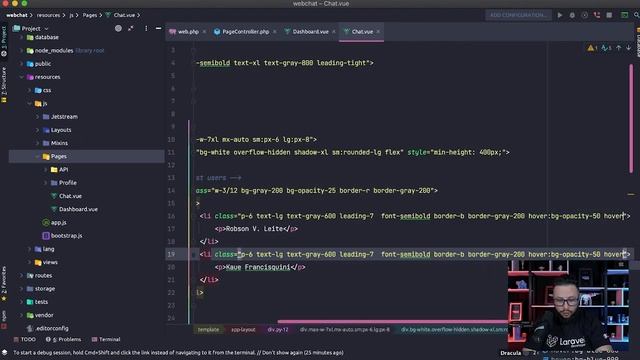The image size is (640, 360).
Task: Open the TODO tool window
Action: pyautogui.click(x=24, y=339)
